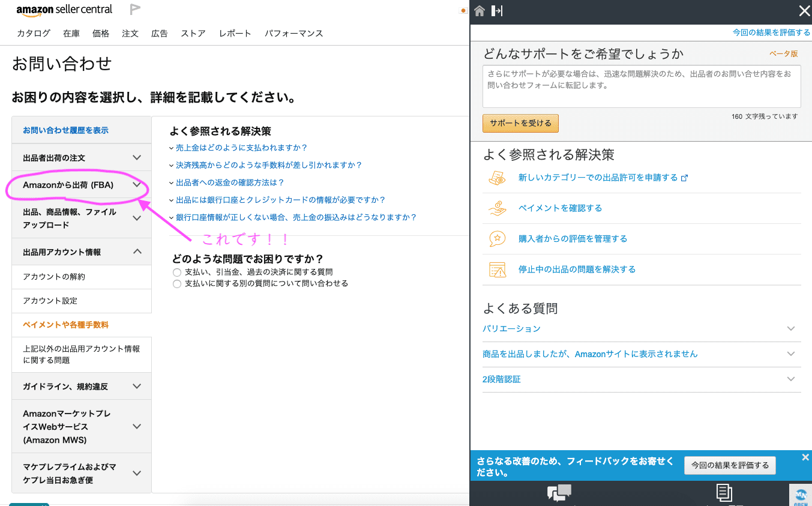812x506 pixels.
Task: Dismiss the blue feedback banner
Action: pyautogui.click(x=805, y=457)
